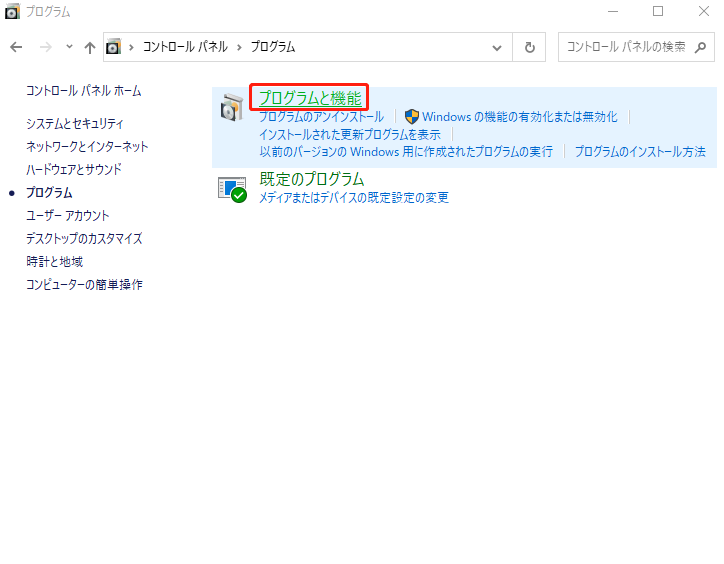Open the recent locations dropdown chevron
This screenshot has height=564, width=724.
tap(69, 46)
